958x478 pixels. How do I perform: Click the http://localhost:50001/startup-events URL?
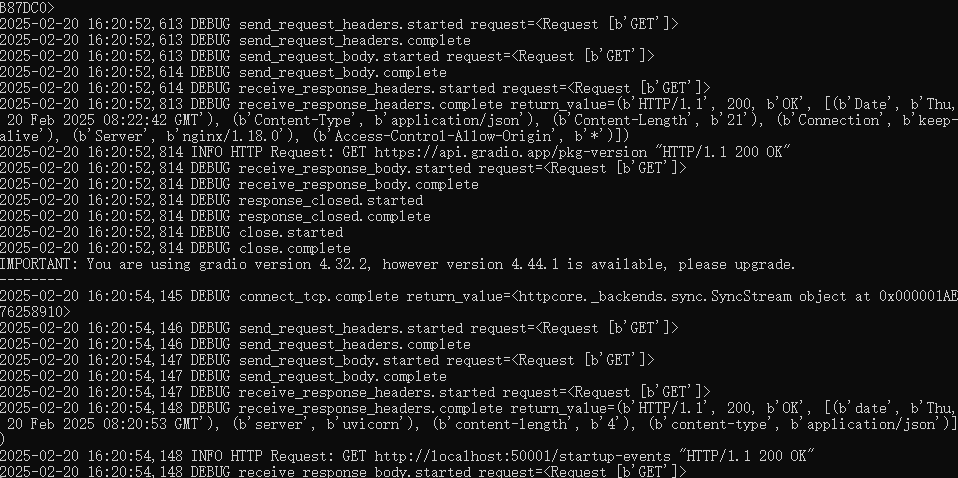click(x=524, y=456)
